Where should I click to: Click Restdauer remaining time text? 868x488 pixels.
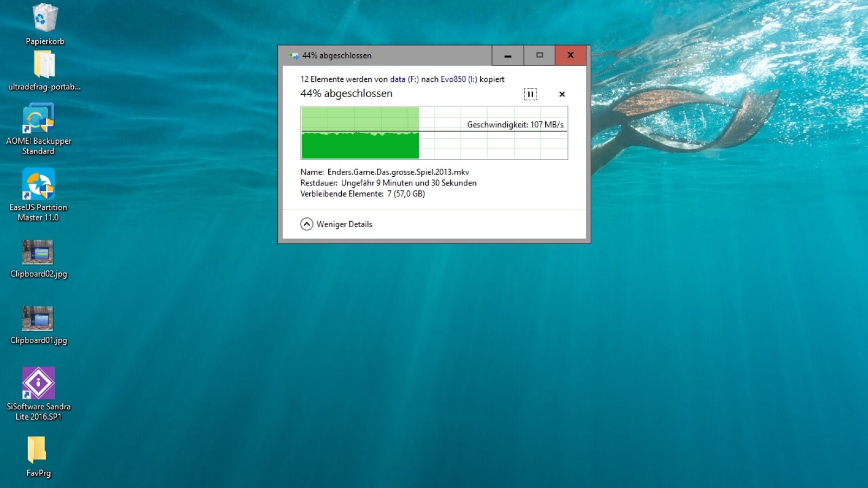coord(388,183)
